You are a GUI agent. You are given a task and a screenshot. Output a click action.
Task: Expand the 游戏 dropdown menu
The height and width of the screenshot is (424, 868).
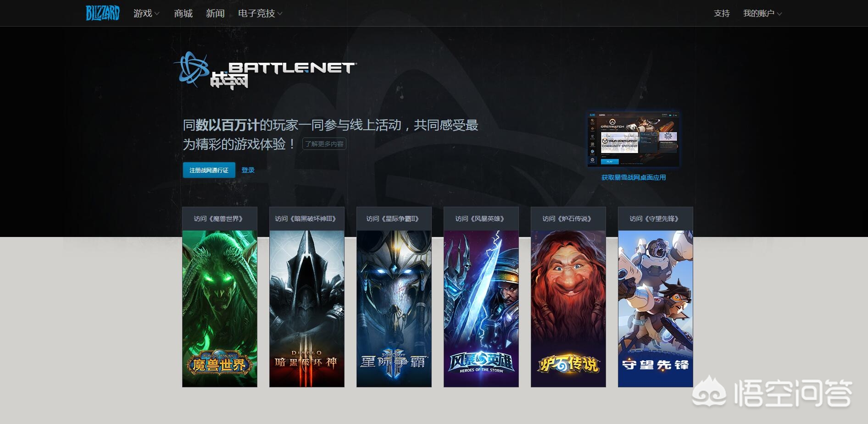[x=146, y=13]
